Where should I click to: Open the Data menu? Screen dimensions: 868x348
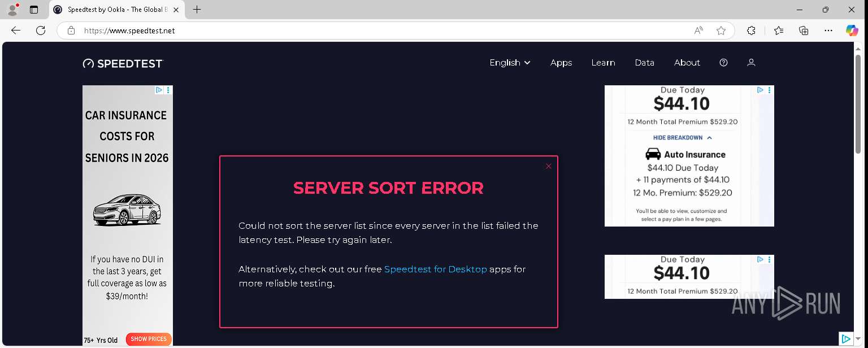[x=644, y=63]
